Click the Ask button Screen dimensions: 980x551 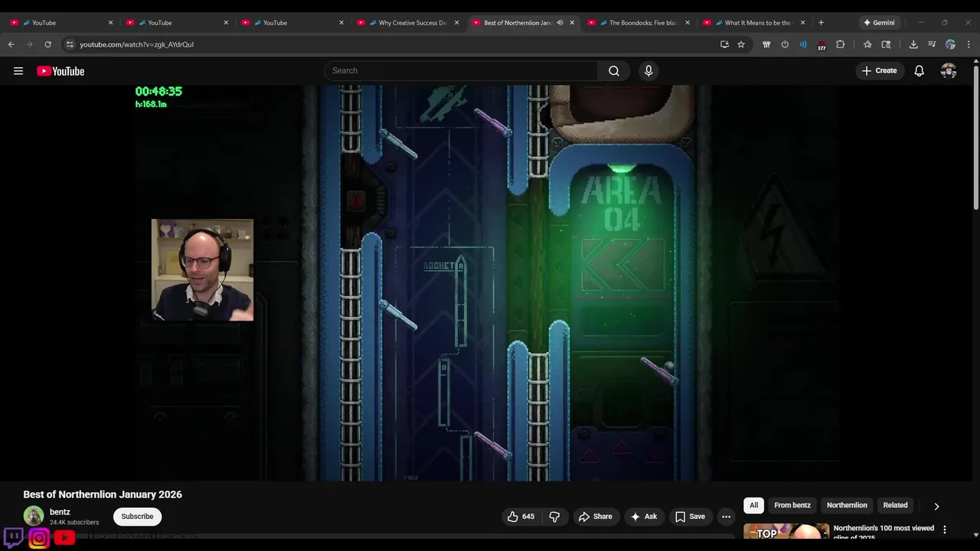pos(643,517)
